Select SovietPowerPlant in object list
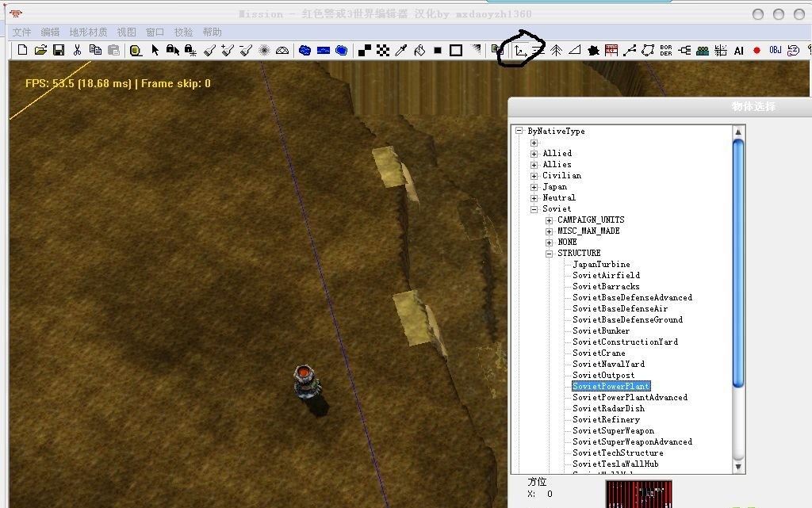812x508 pixels. click(611, 387)
